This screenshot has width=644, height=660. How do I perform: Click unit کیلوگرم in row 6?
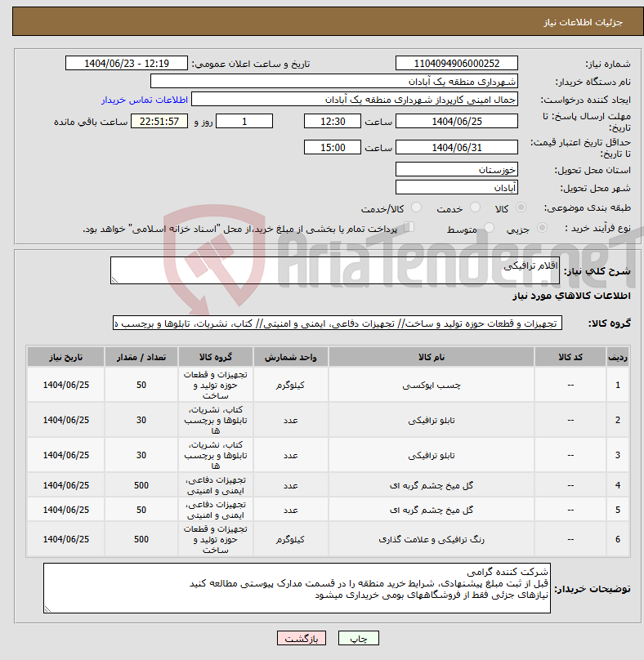coord(291,539)
